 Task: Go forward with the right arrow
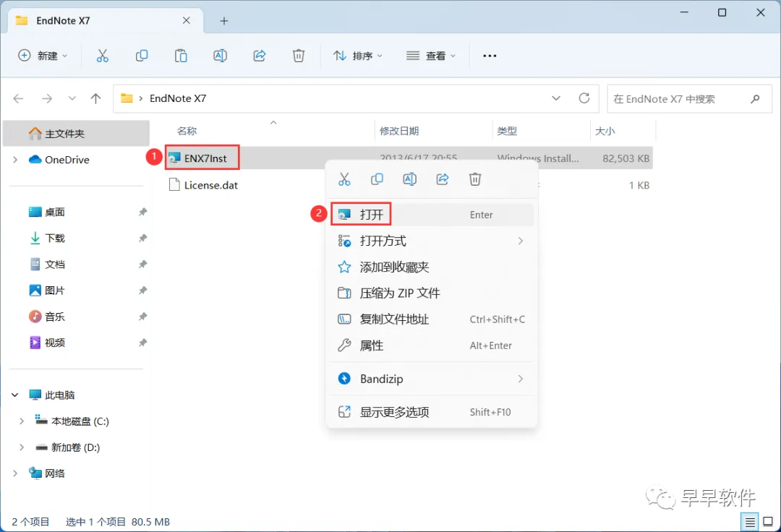pos(47,98)
